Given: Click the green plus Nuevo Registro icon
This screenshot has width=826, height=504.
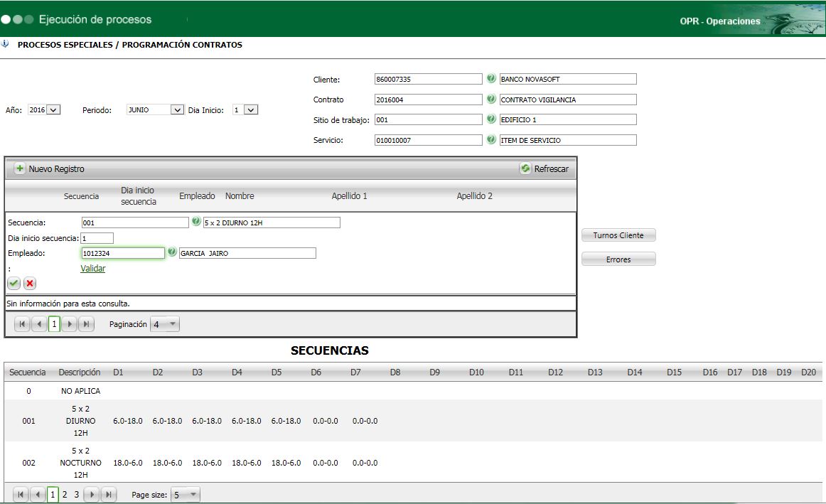Looking at the screenshot, I should point(19,168).
